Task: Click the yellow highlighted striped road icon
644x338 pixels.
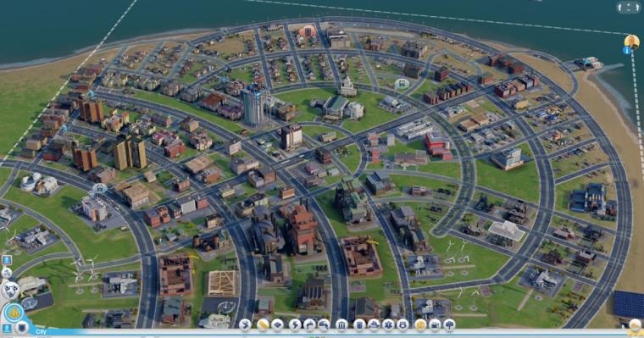Action: coord(263,324)
